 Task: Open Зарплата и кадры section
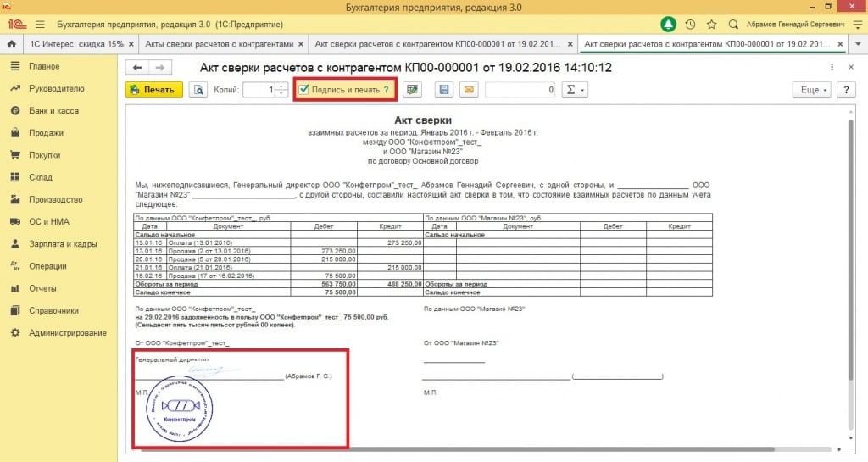click(x=62, y=243)
